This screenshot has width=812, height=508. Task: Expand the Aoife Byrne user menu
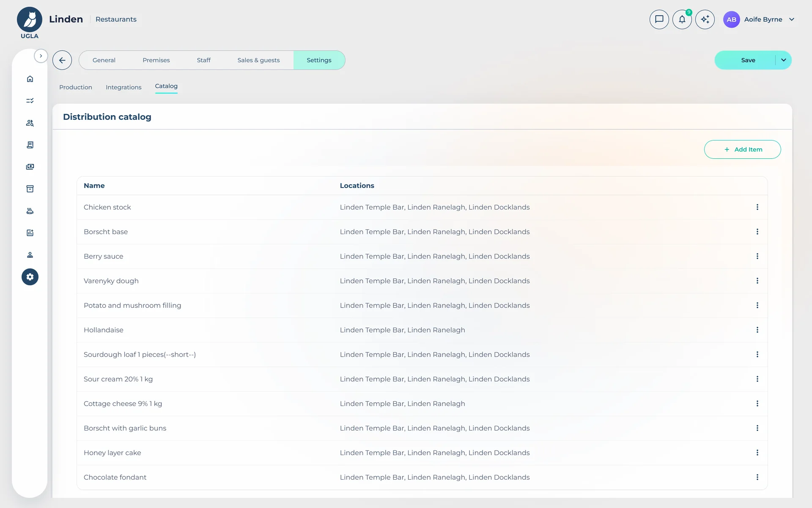pyautogui.click(x=792, y=19)
